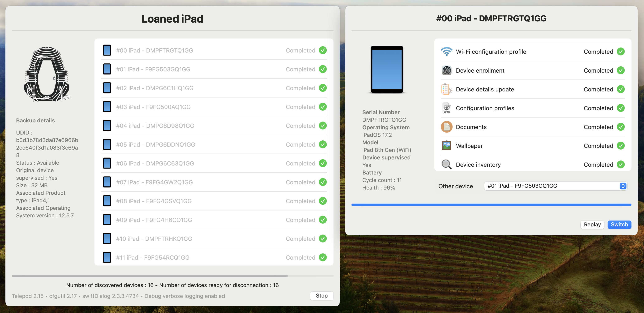Screen dimensions: 644x313
Task: Select row text '#10 iPad - DMPFTRHKQ1GG'
Action: tap(154, 239)
